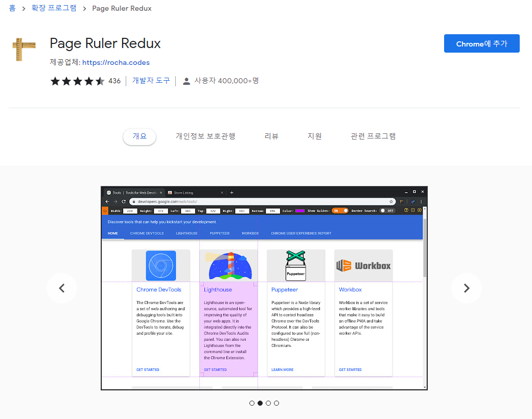Click the star rating icons

(77, 81)
